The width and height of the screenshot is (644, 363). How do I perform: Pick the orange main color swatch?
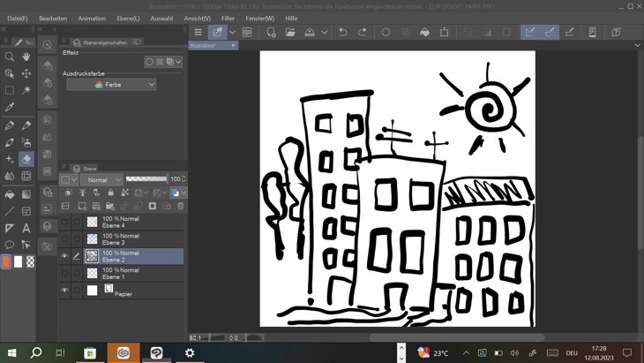click(x=6, y=261)
